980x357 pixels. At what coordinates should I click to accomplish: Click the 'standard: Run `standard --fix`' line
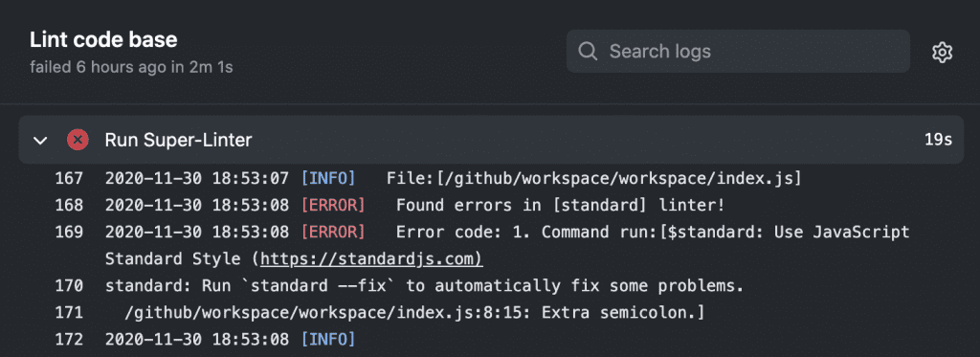425,286
